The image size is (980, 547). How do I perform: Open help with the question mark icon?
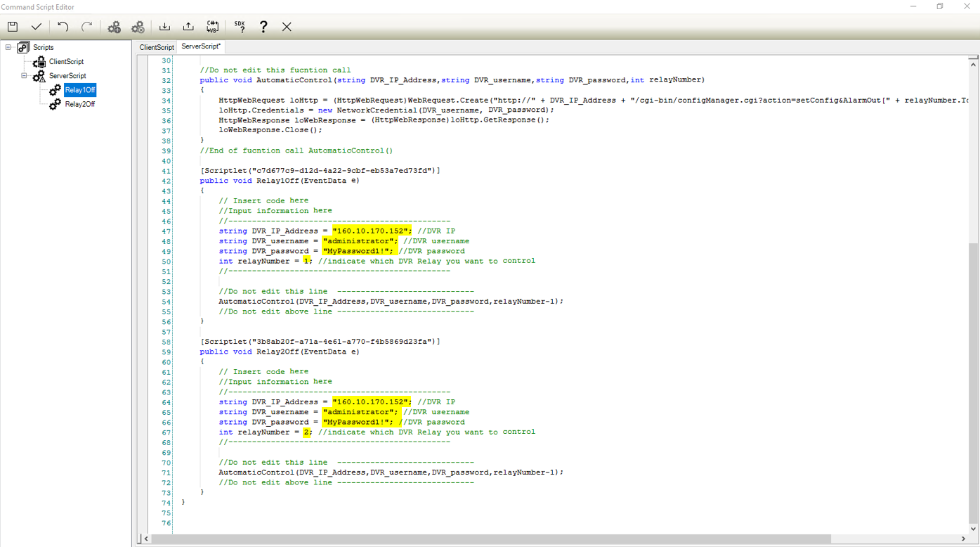(263, 27)
